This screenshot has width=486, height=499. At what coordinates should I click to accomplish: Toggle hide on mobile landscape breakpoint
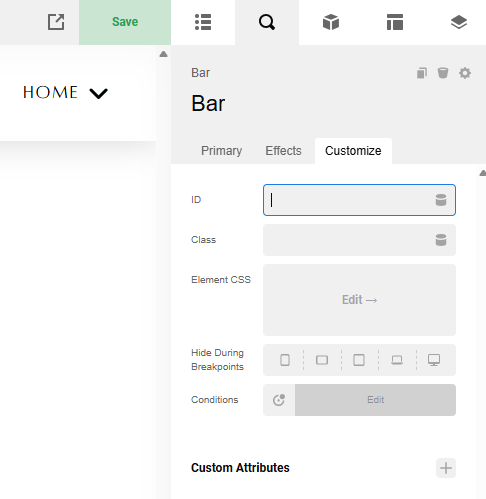coord(322,360)
